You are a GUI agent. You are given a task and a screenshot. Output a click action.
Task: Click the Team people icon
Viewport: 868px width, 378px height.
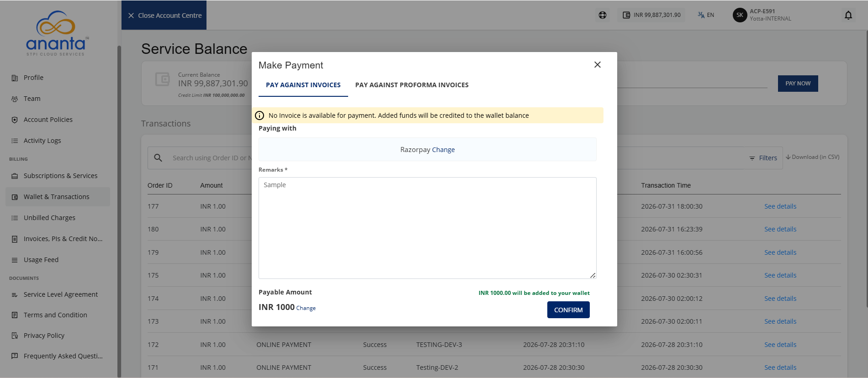point(15,99)
